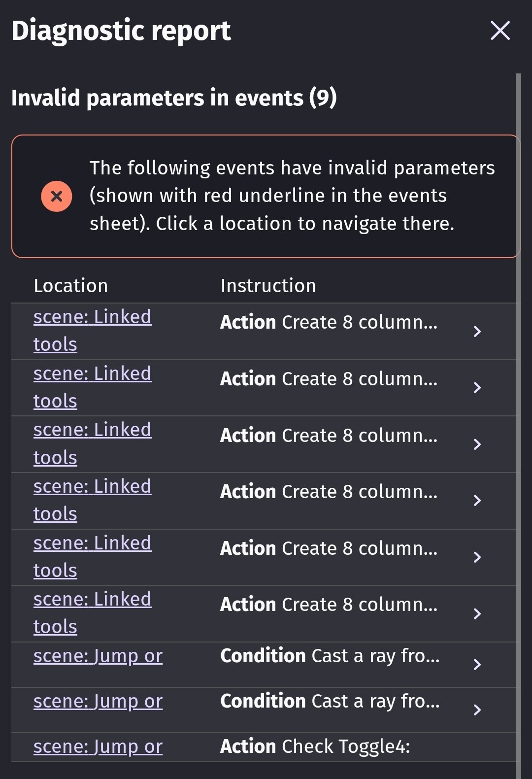532x779 pixels.
Task: Open first 'scene: Linked tools' location link
Action: (92, 331)
